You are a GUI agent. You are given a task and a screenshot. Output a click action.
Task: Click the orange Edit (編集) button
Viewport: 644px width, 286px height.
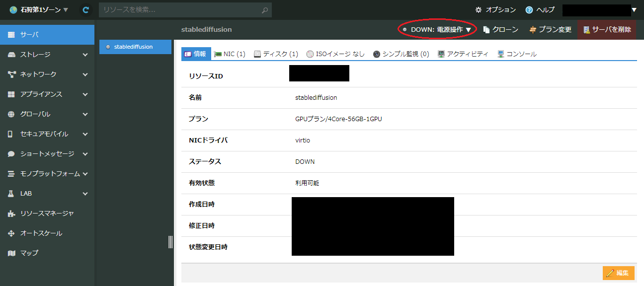click(x=618, y=273)
